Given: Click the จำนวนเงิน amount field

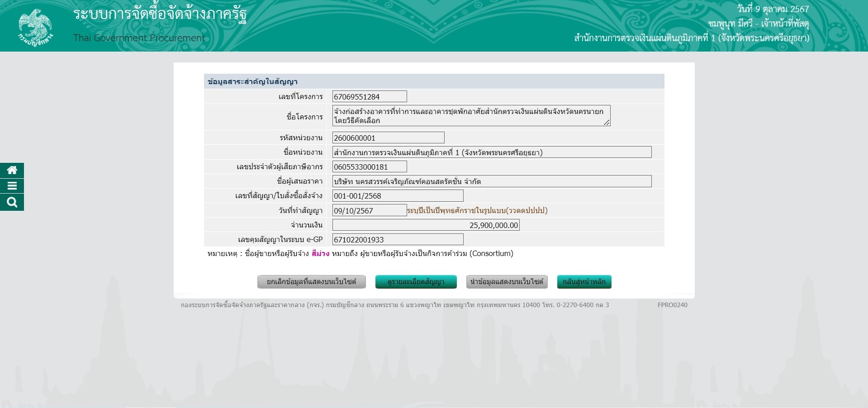Looking at the screenshot, I should [426, 225].
